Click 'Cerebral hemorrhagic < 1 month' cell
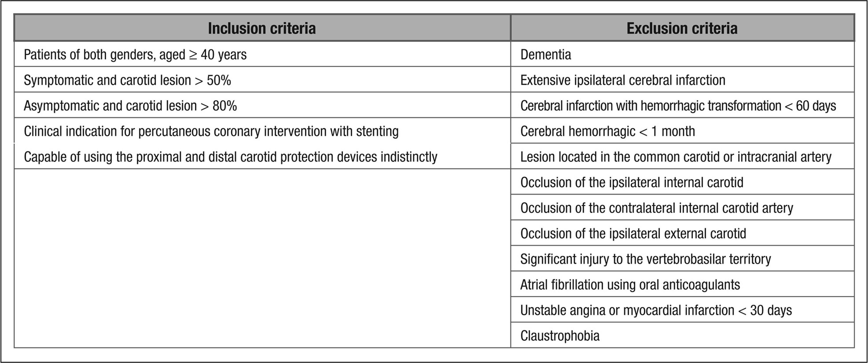 point(608,131)
